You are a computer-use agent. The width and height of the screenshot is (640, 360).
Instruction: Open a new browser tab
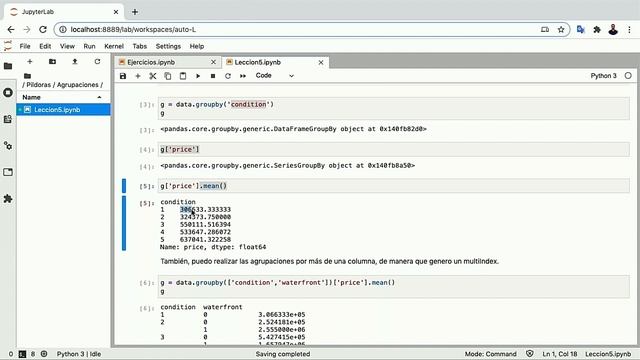tap(135, 12)
